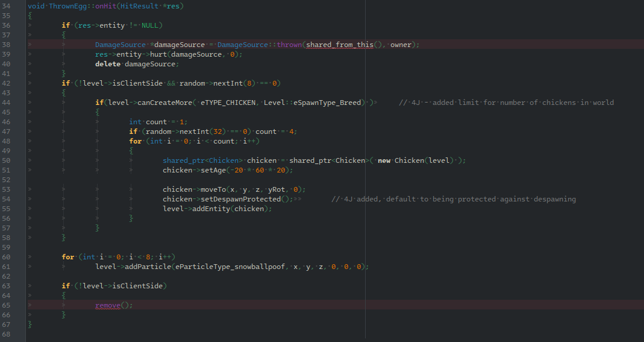The height and width of the screenshot is (342, 644).
Task: Click line number 50 in the gutter
Action: (6, 160)
